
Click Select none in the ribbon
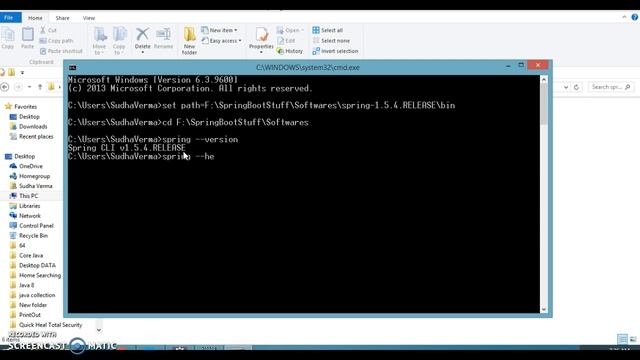331,41
